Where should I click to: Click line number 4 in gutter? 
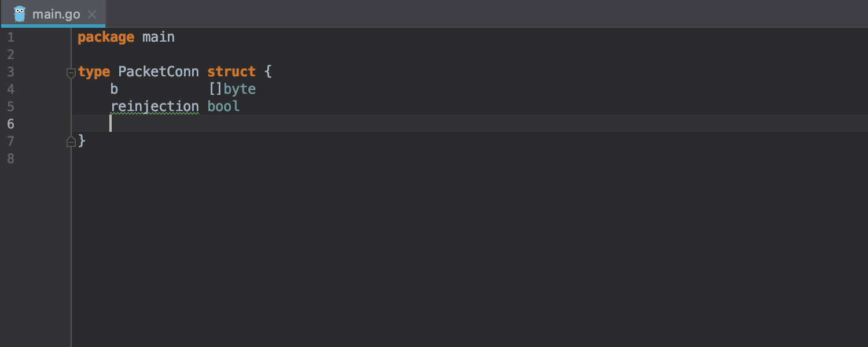click(10, 89)
